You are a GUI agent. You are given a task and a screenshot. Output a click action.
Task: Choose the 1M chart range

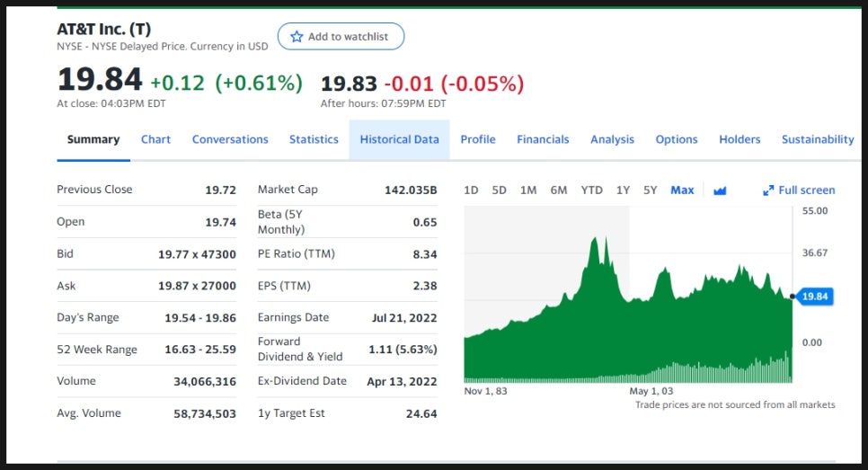click(x=528, y=191)
